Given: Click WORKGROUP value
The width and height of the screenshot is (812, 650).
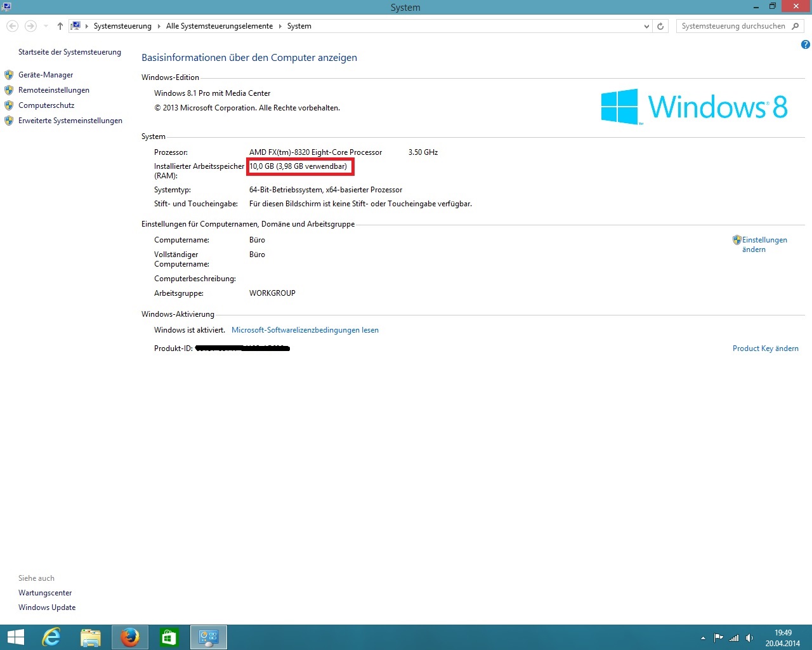Looking at the screenshot, I should (272, 293).
